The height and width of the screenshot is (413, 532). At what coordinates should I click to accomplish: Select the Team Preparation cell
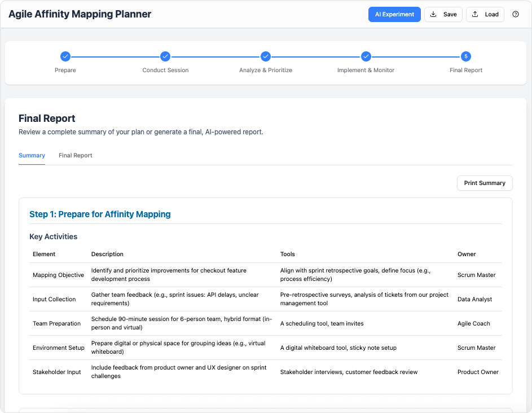click(56, 323)
